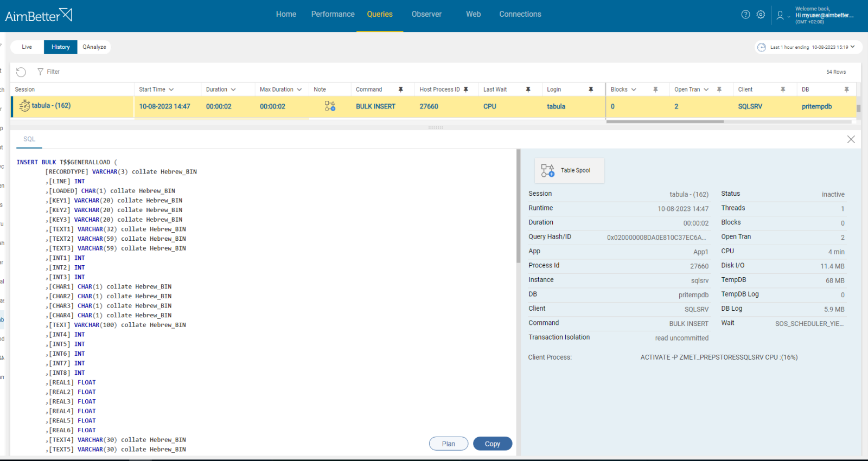Image resolution: width=868 pixels, height=461 pixels.
Task: Pin the Open Tran column
Action: tap(719, 89)
